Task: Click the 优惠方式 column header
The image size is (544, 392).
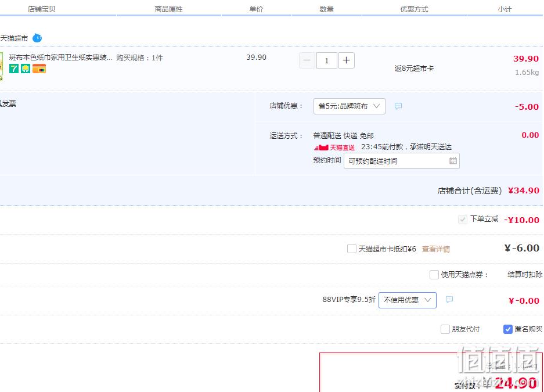Action: pyautogui.click(x=415, y=9)
